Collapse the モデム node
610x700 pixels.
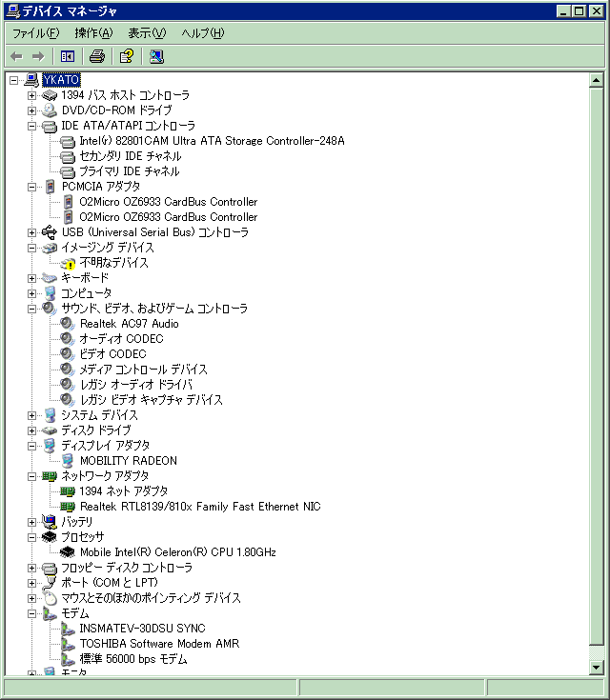pos(31,614)
